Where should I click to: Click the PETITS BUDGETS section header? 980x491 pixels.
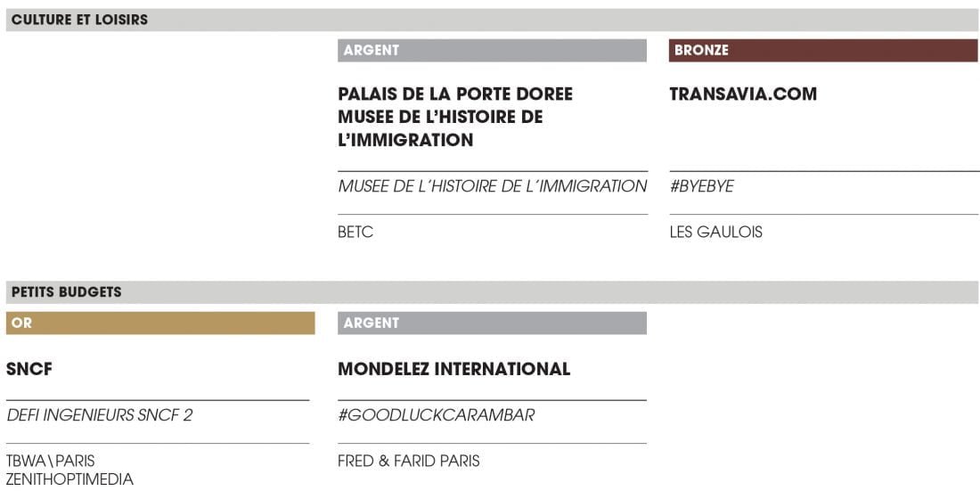pyautogui.click(x=66, y=292)
